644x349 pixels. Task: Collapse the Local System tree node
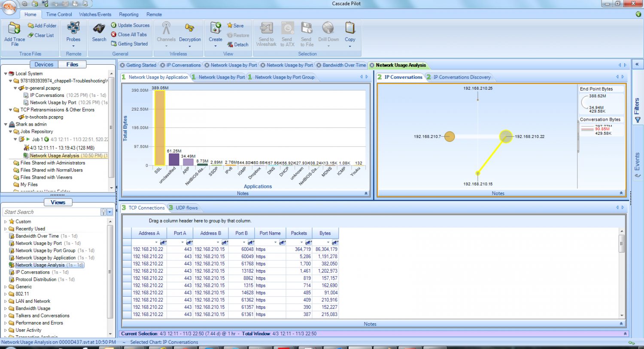point(6,74)
